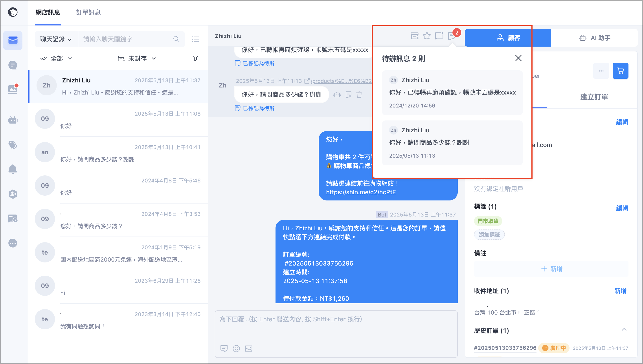Star the conversation with the star icon
The width and height of the screenshot is (643, 364).
tap(427, 36)
